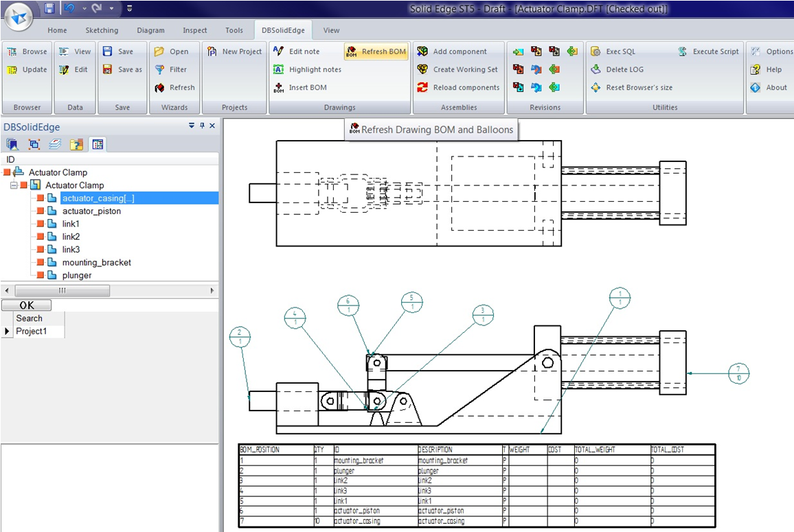Click Reload components

coord(458,88)
